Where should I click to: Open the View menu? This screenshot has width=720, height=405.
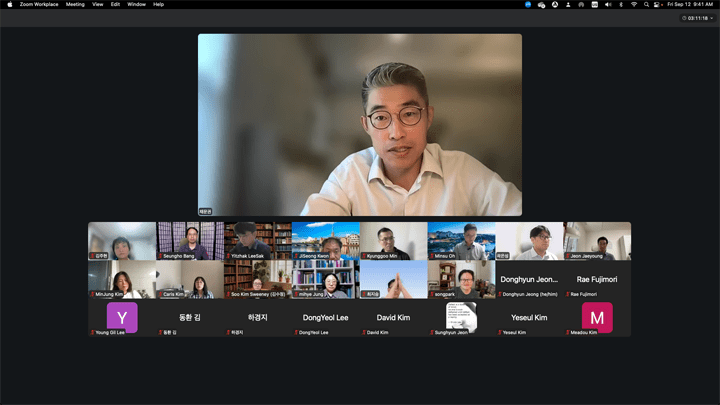98,4
